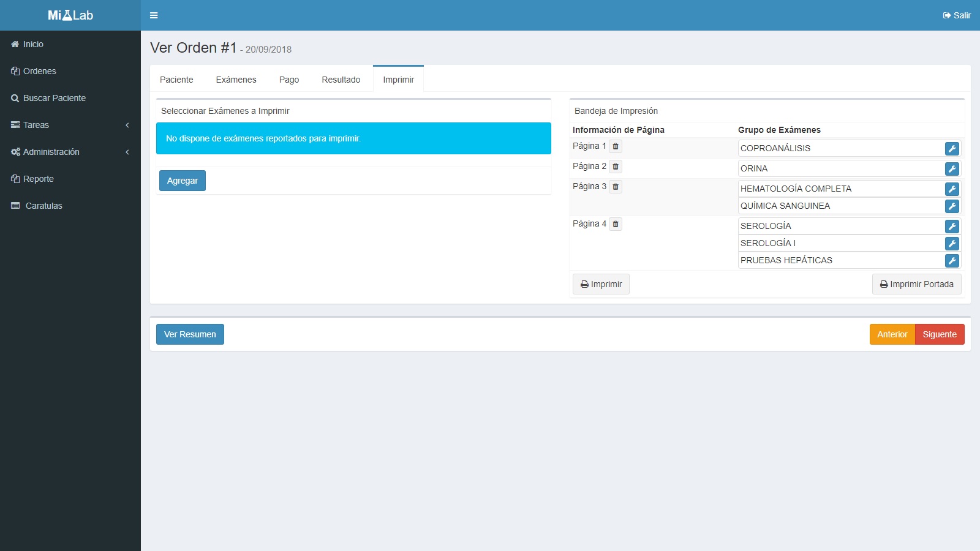Viewport: 980px width, 551px height.
Task: Click the Agregar button
Action: [x=183, y=181]
